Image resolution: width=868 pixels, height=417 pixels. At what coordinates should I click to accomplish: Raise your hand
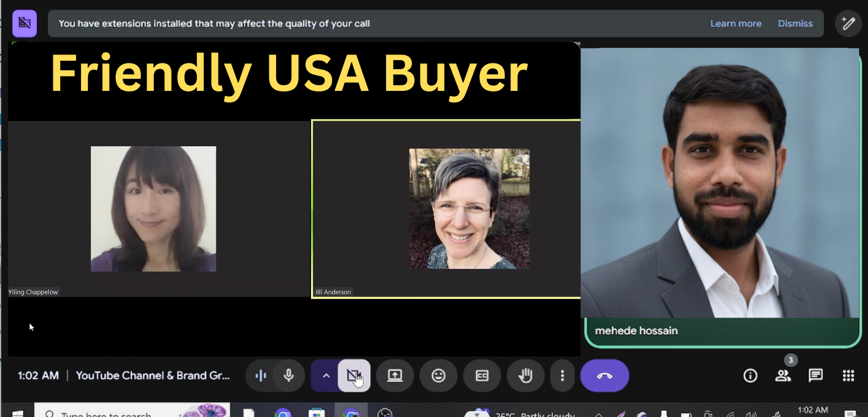pos(525,376)
